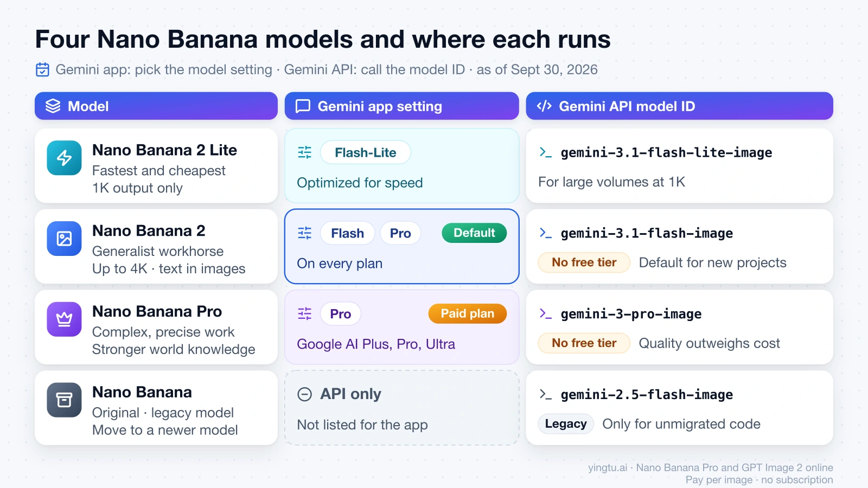Viewport: 868px width, 488px height.
Task: Select the Flash setting pill
Action: click(347, 233)
